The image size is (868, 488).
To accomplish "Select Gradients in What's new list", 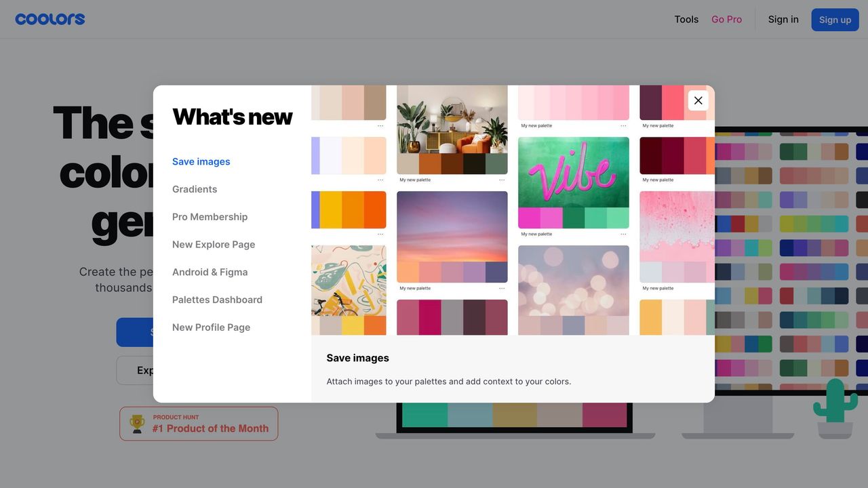I will point(195,189).
